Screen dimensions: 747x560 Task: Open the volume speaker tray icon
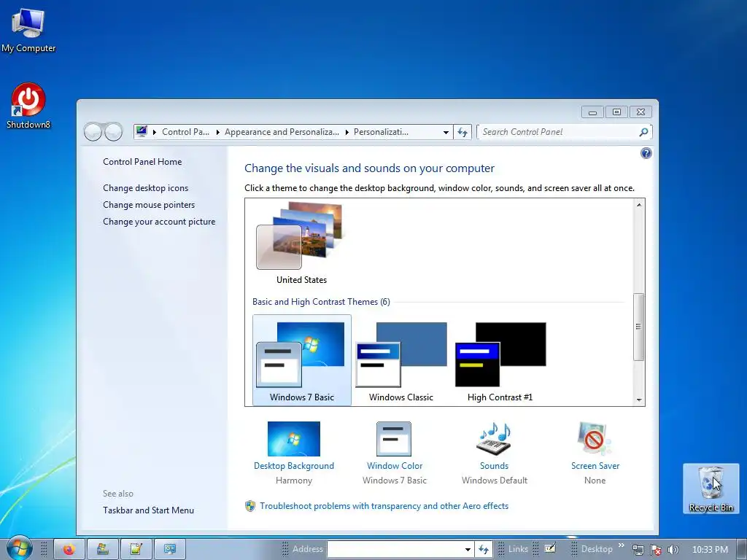[673, 550]
